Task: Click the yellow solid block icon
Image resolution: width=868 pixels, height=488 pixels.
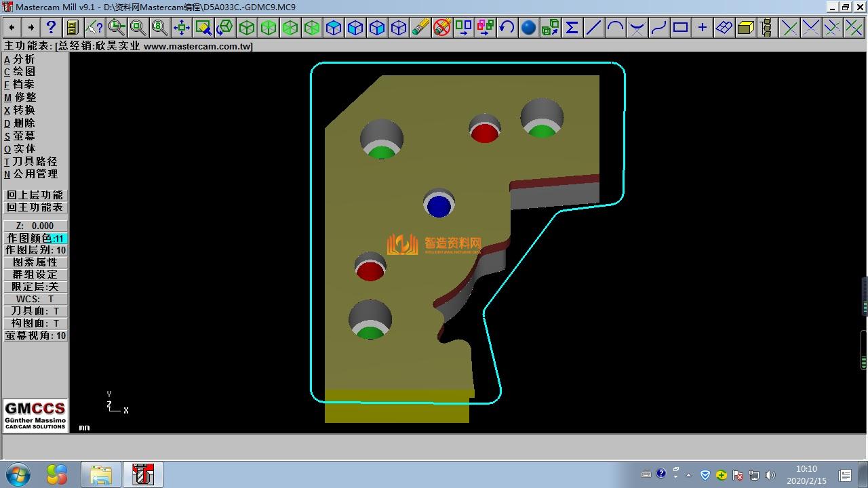Action: click(x=745, y=27)
